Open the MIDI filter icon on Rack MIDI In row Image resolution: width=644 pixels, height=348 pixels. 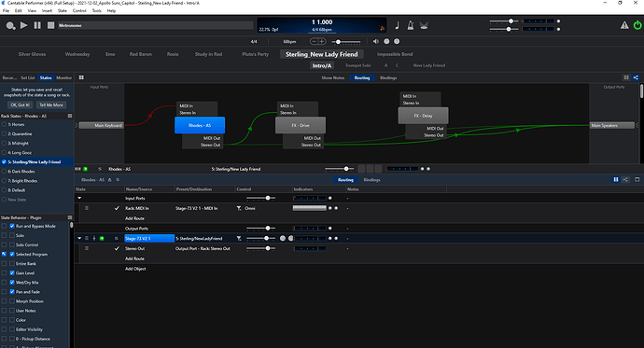239,208
